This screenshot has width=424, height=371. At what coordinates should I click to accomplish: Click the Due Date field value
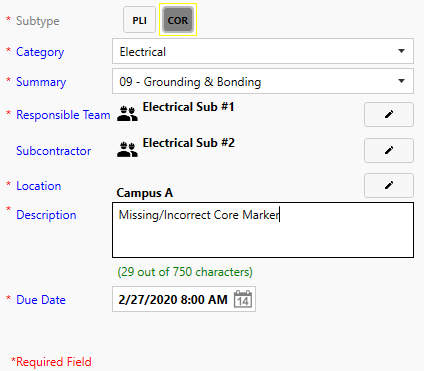[x=173, y=299]
